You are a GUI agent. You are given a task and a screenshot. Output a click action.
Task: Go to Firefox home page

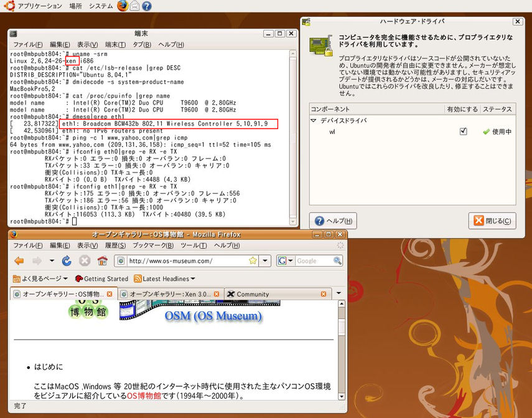(103, 261)
